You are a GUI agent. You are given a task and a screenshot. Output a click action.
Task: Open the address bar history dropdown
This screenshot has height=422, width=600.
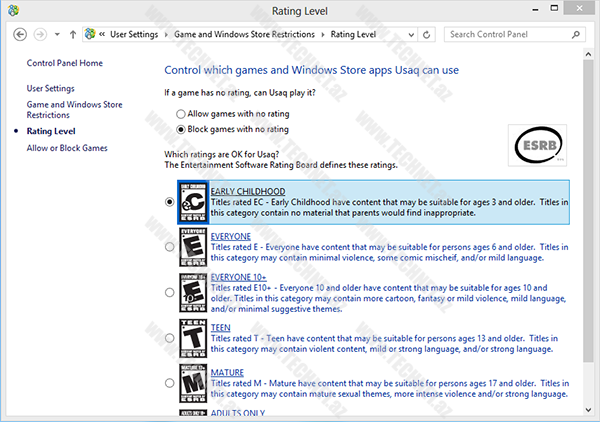tap(411, 34)
